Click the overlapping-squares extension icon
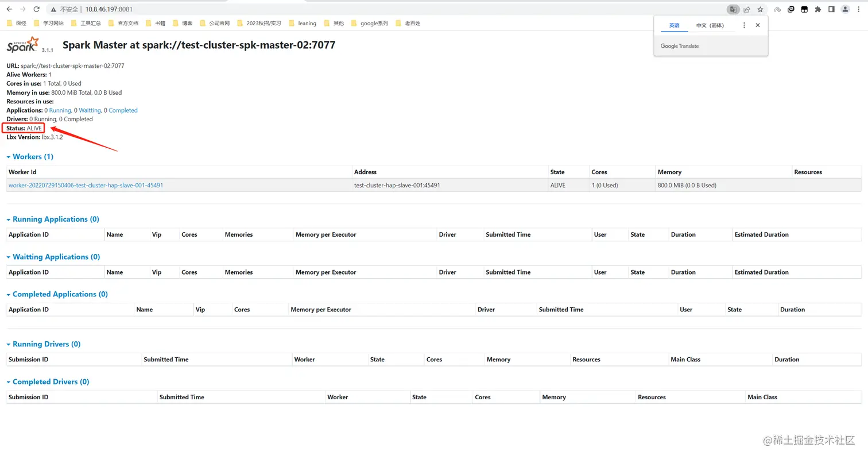 pyautogui.click(x=791, y=9)
